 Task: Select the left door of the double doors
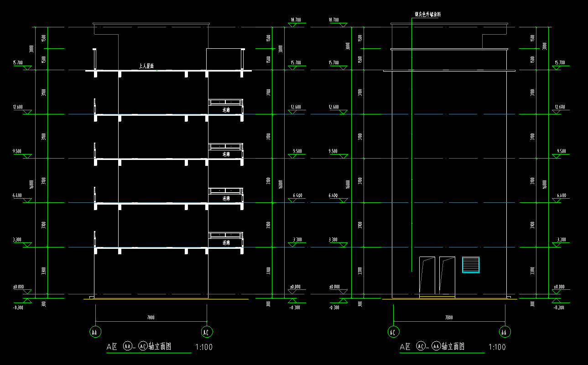[428, 276]
